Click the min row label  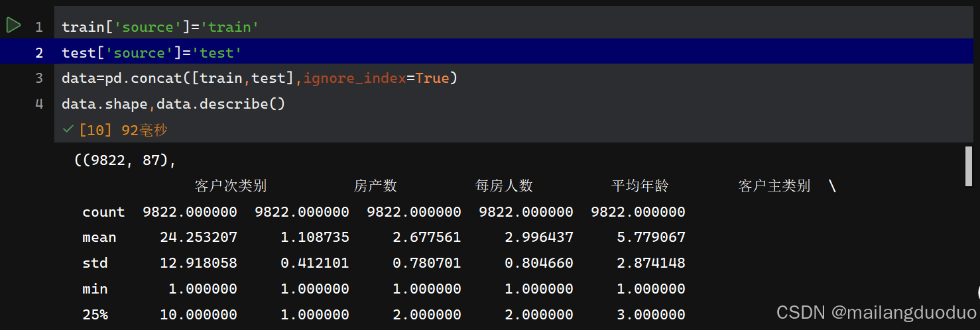[x=95, y=289]
